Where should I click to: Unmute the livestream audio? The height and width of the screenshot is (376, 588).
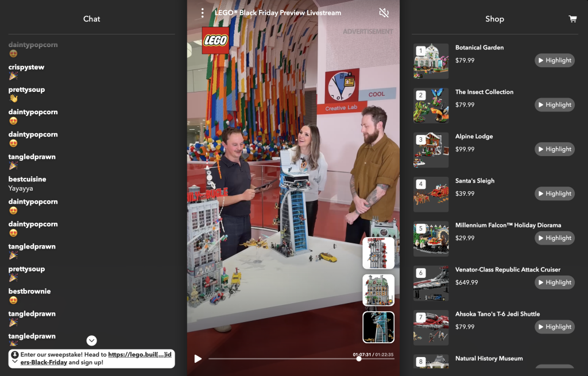384,13
